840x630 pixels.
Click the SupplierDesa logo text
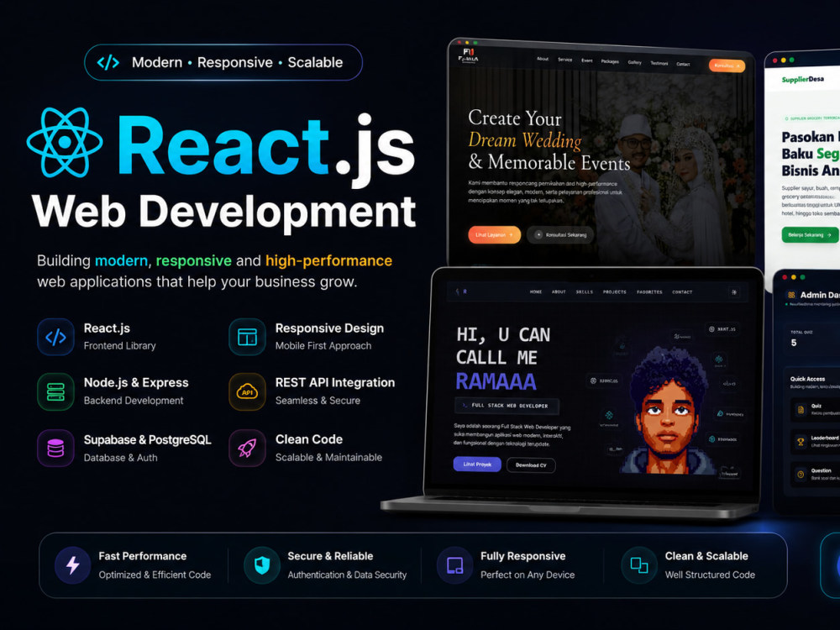click(x=802, y=79)
